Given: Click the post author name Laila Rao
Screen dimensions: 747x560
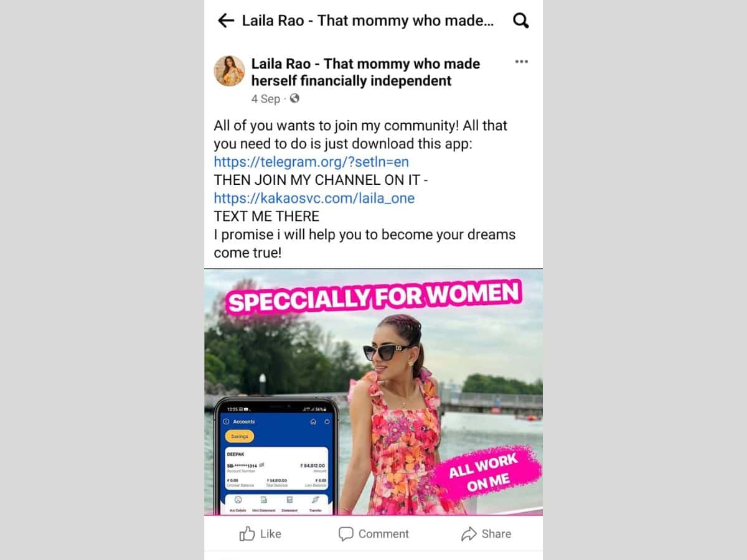Looking at the screenshot, I should (x=365, y=72).
